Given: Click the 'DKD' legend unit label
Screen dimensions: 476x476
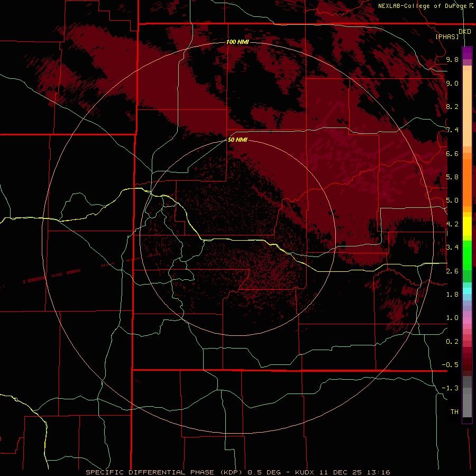Looking at the screenshot, I should click(x=465, y=32).
